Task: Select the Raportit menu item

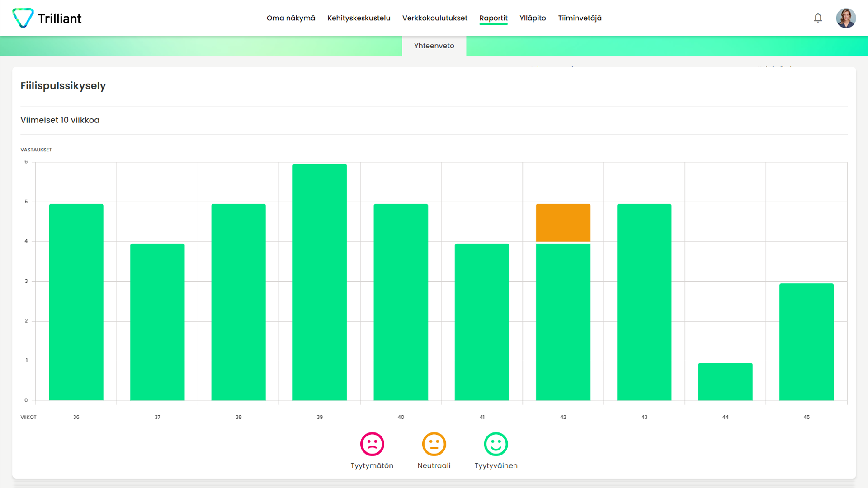Action: 493,18
